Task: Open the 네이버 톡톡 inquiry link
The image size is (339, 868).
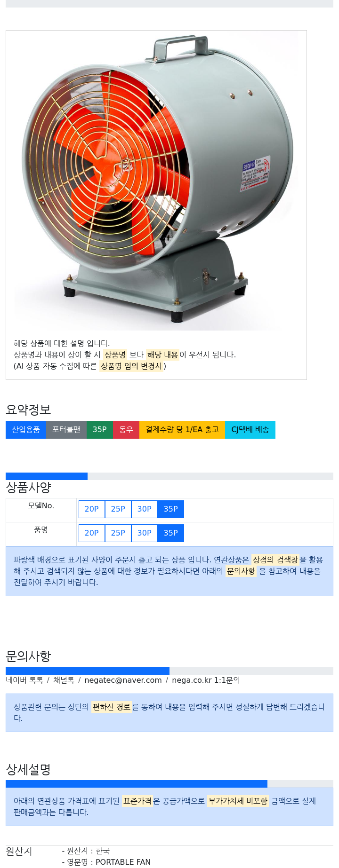Action: [x=24, y=680]
